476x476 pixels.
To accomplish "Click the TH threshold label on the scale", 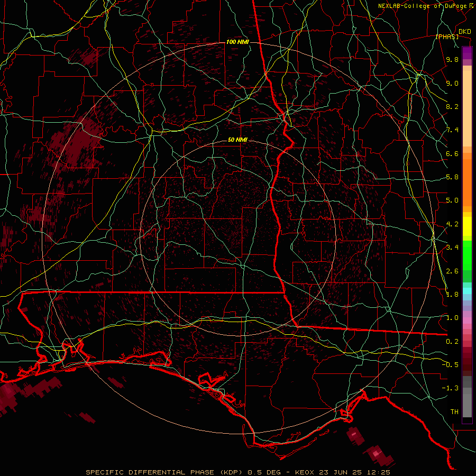I will click(x=454, y=412).
